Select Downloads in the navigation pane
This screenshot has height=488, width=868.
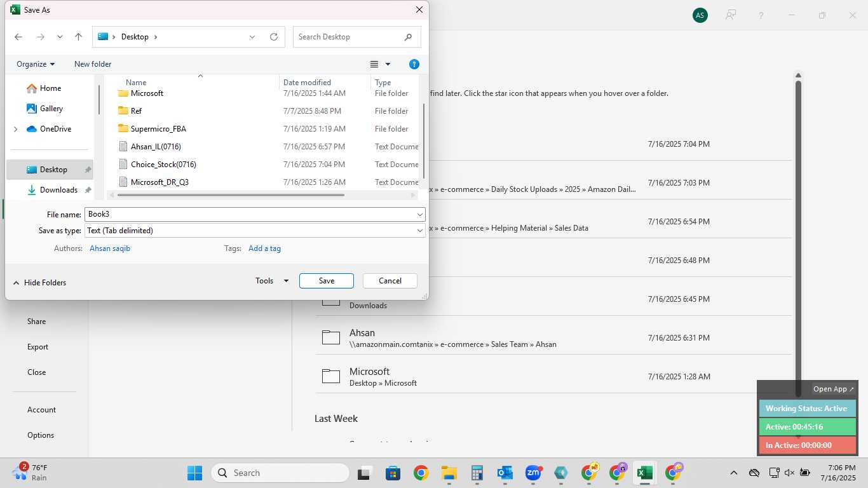pos(58,190)
